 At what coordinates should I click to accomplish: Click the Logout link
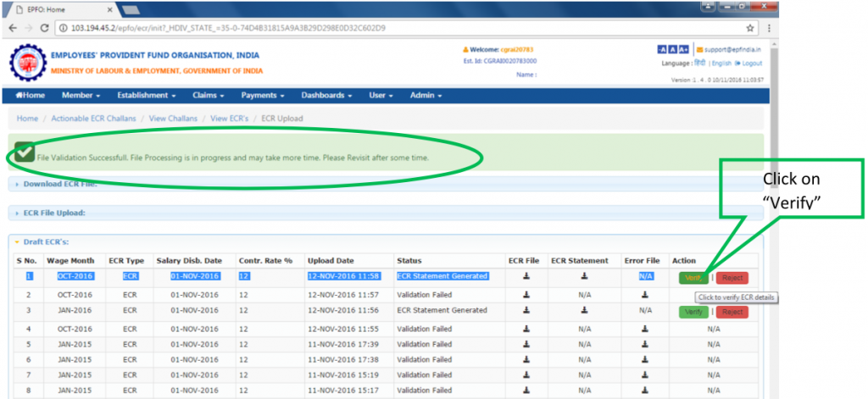pos(751,64)
